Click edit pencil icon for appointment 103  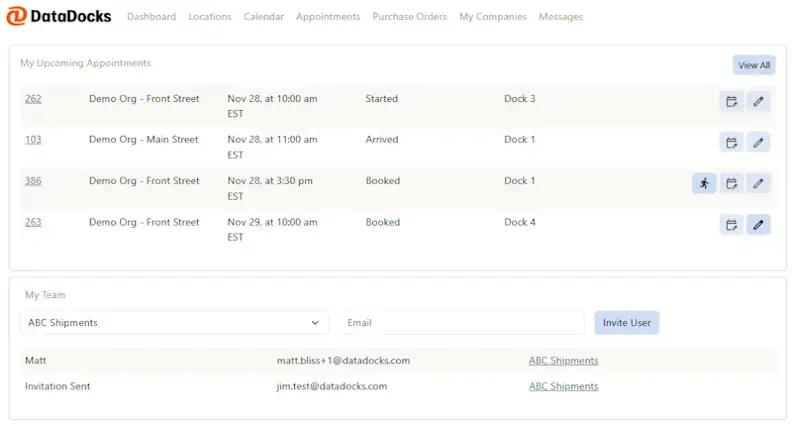tap(758, 142)
